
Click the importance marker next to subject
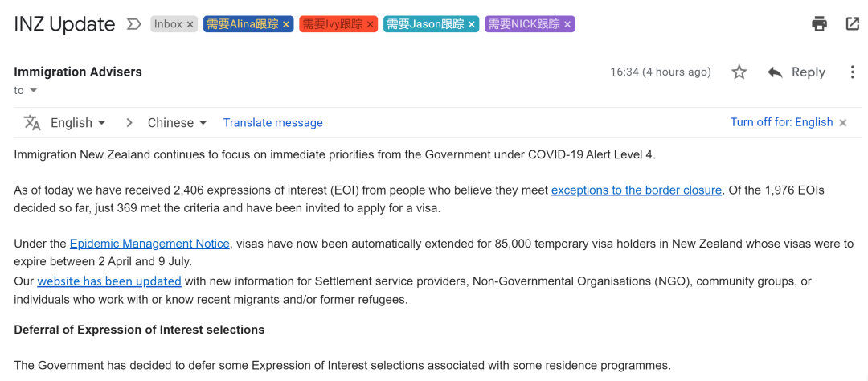click(x=133, y=24)
